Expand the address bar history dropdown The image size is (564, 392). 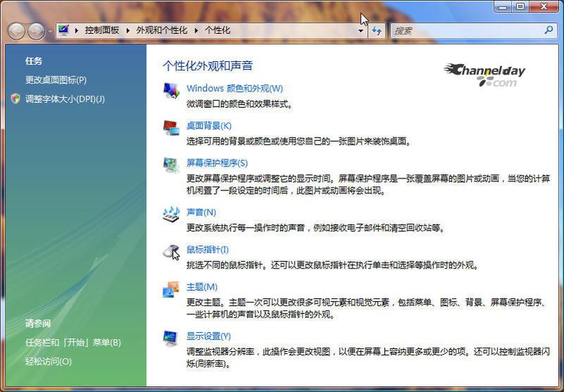click(x=361, y=31)
